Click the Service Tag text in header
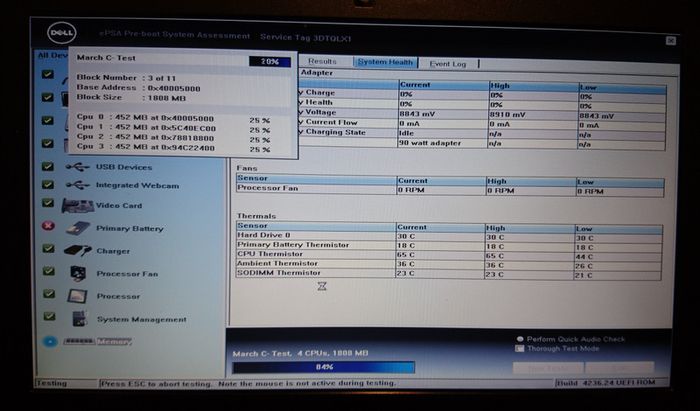Screen dimensions: 700x411 [x=306, y=38]
